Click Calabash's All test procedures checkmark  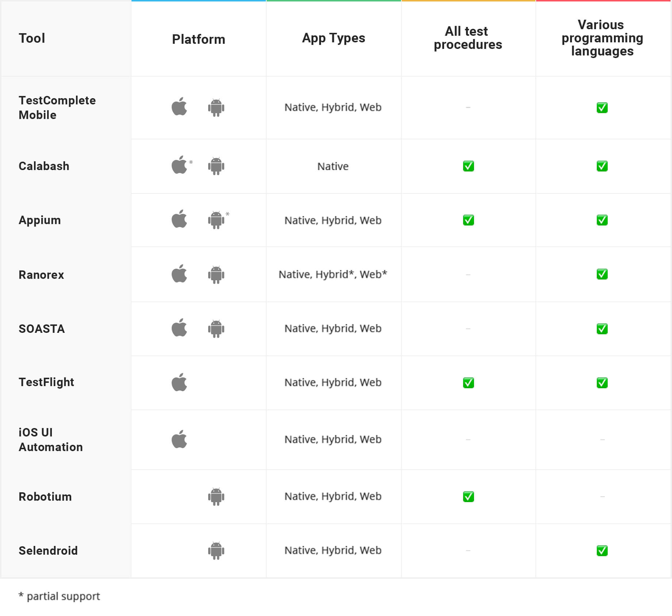coord(468,166)
